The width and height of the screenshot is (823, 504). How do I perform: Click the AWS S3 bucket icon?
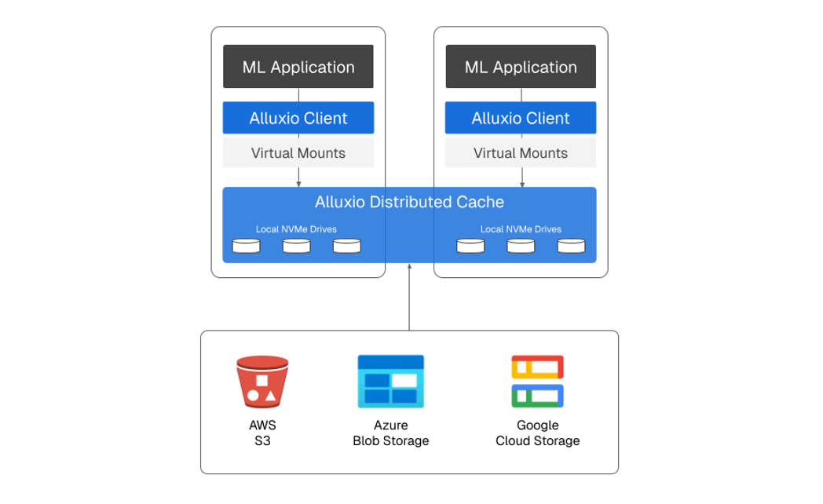pos(262,382)
